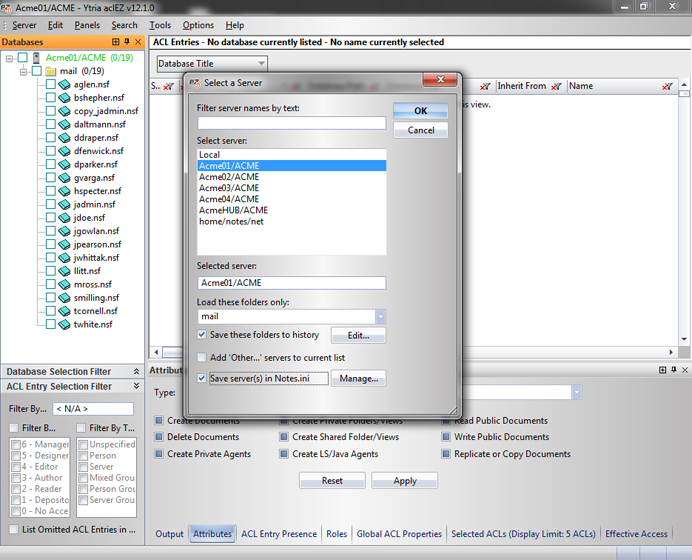
Task: Open the Filter By N/A selector
Action: (93, 409)
